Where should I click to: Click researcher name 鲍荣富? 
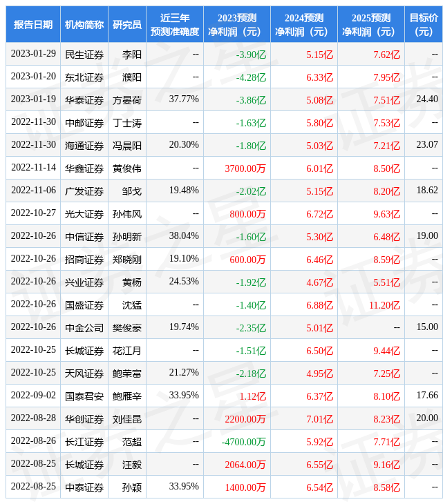tap(127, 374)
